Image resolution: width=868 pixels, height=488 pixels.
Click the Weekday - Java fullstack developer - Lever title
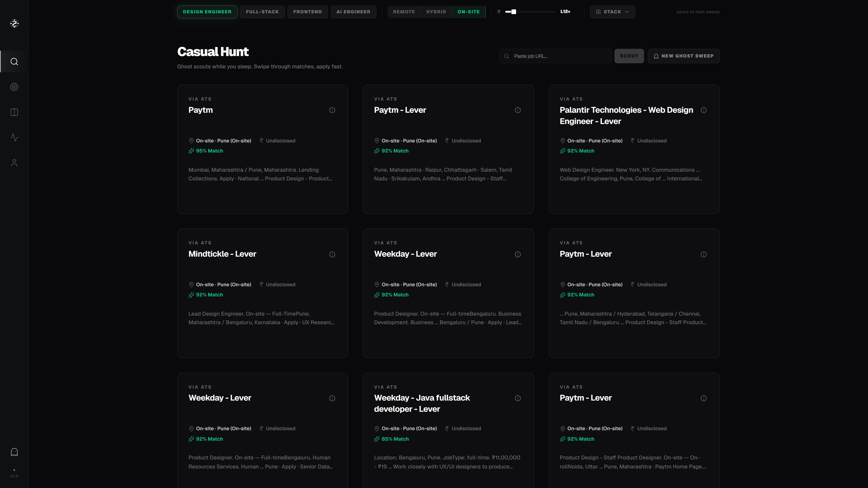tap(422, 404)
